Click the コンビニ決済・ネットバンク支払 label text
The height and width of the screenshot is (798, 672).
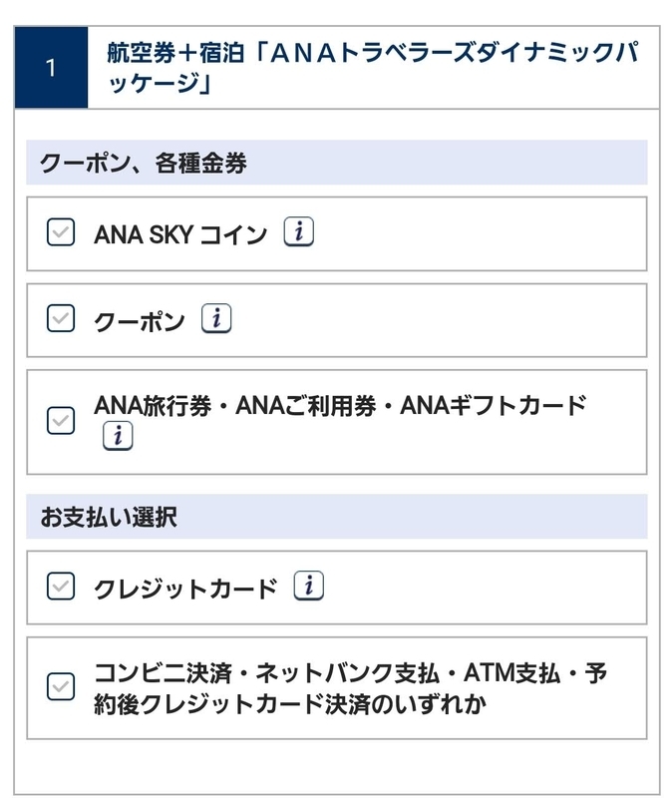point(266,673)
